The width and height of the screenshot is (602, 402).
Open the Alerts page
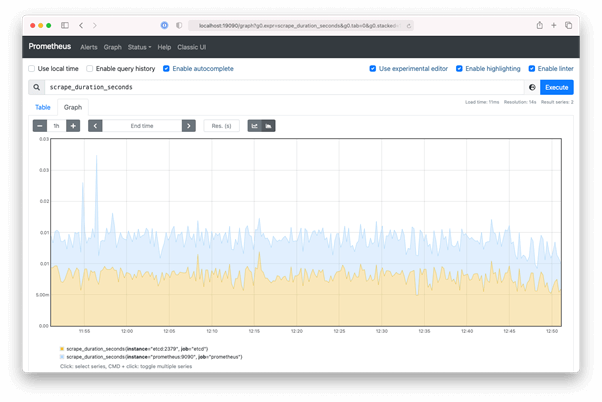[x=89, y=47]
